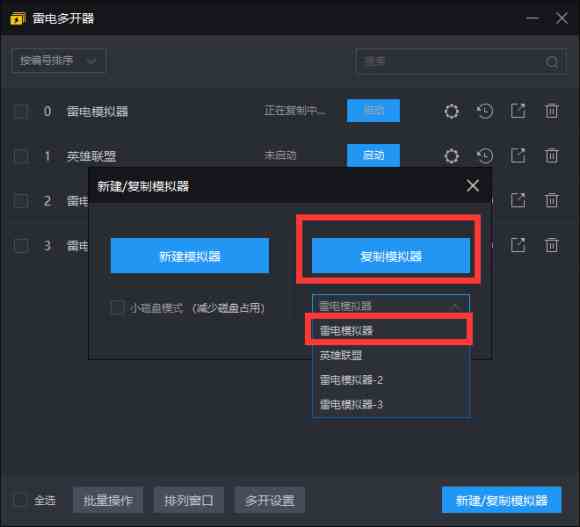Viewport: 580px width, 527px height.
Task: Click shortcut export icon for row 0
Action: click(x=518, y=111)
